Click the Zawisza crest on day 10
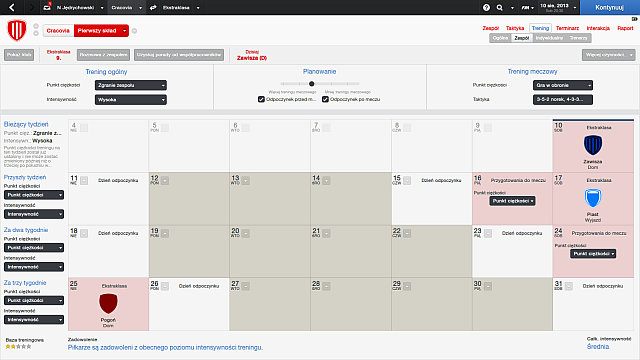This screenshot has width=640, height=360. (x=593, y=145)
